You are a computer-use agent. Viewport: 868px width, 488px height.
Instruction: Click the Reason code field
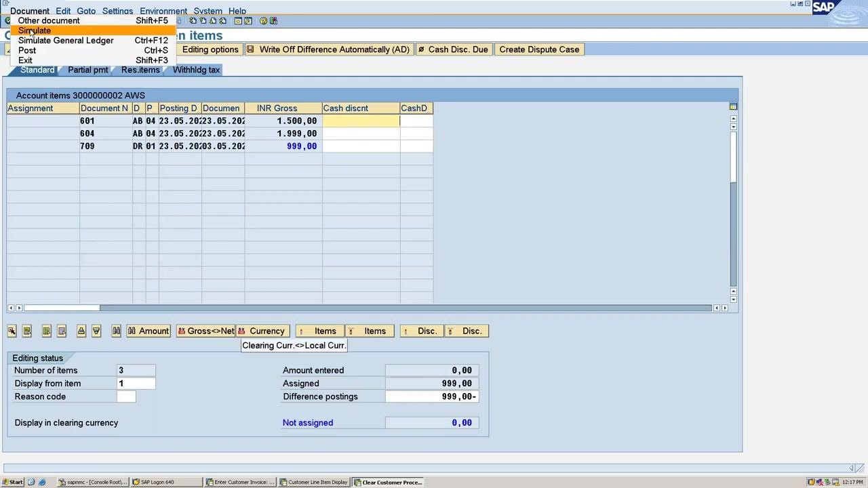coord(126,396)
